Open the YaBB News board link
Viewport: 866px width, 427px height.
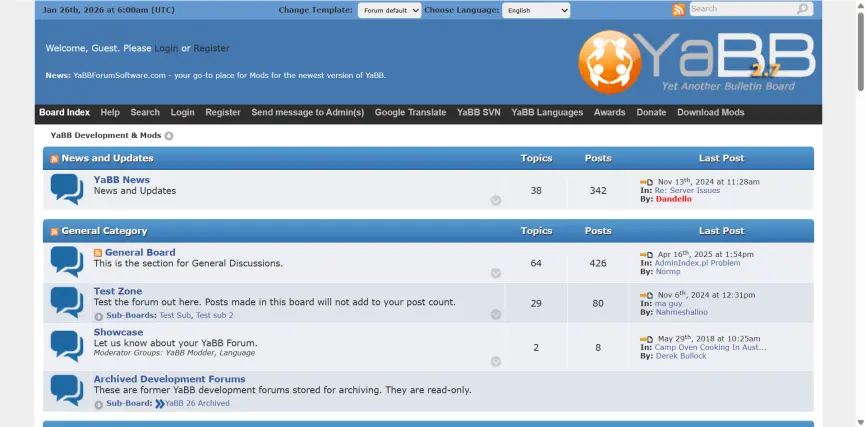(122, 180)
